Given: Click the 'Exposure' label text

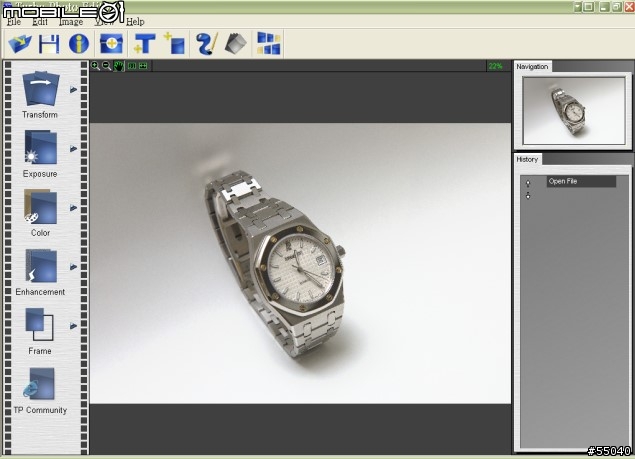Looking at the screenshot, I should click(40, 174).
